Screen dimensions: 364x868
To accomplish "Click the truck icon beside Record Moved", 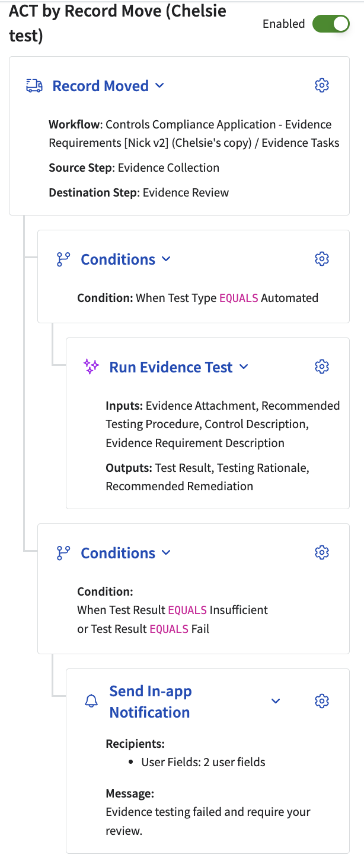I will coord(34,86).
